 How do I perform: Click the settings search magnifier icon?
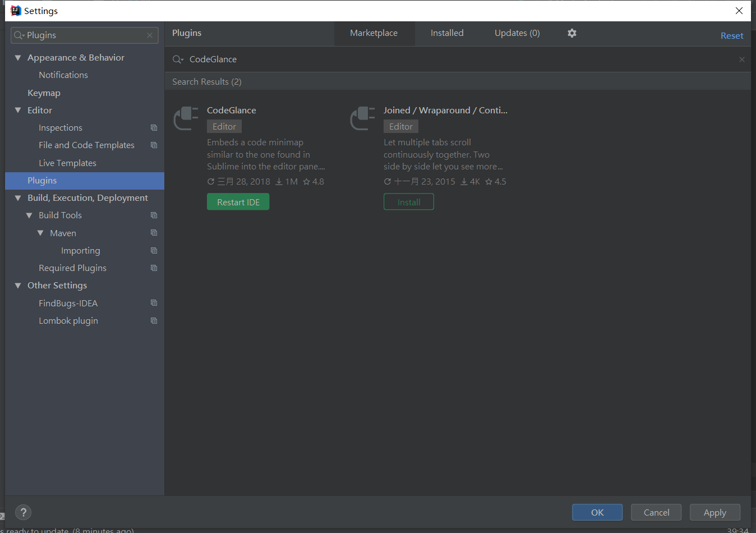[x=19, y=35]
